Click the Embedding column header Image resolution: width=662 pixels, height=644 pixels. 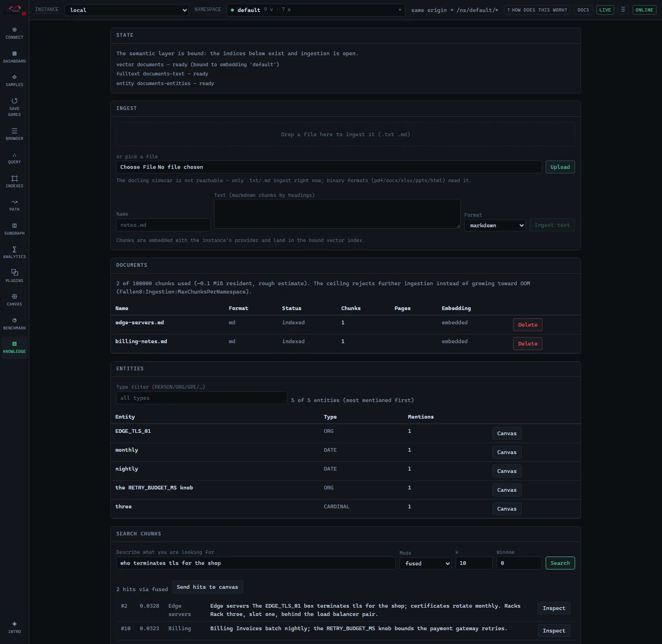(456, 308)
